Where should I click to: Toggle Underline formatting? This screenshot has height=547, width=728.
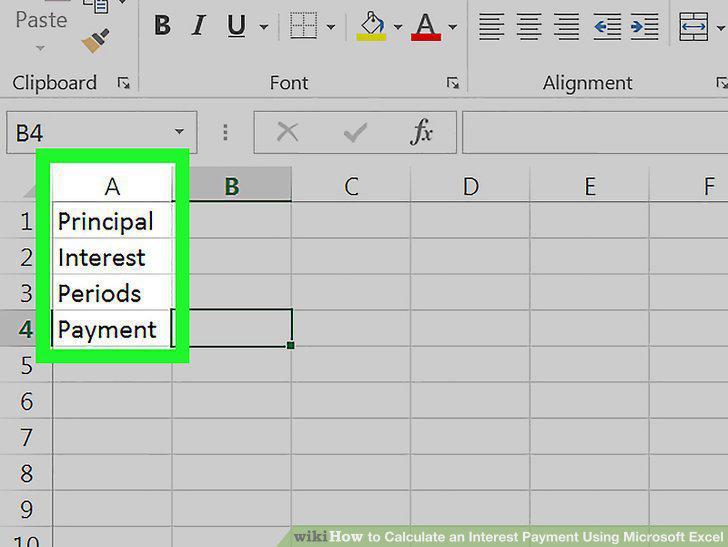click(x=236, y=25)
